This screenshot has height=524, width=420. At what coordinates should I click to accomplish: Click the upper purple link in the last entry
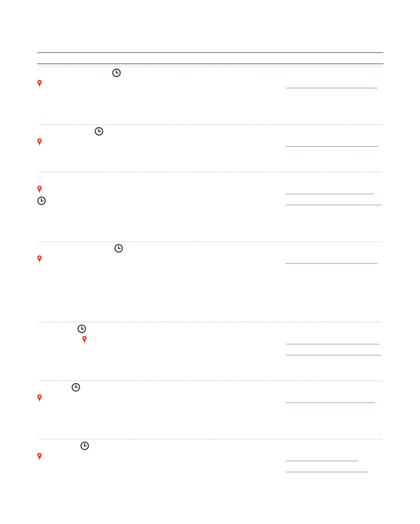[x=322, y=460]
